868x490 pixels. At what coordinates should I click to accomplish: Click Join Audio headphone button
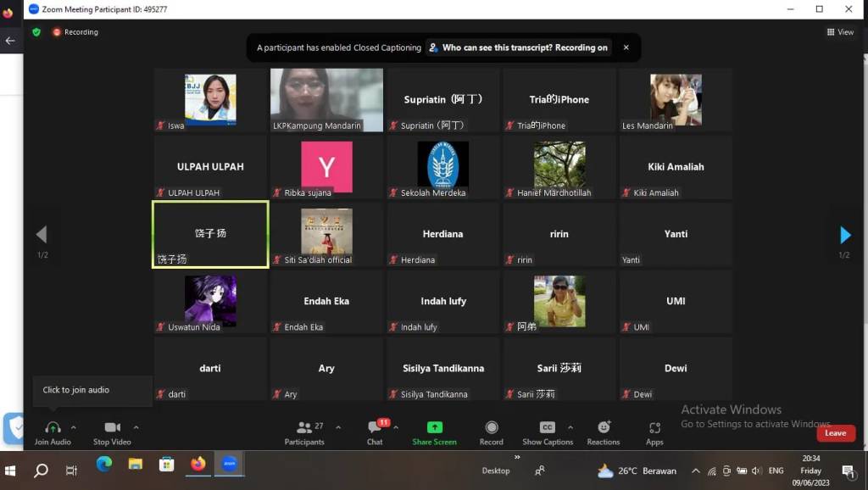point(53,428)
